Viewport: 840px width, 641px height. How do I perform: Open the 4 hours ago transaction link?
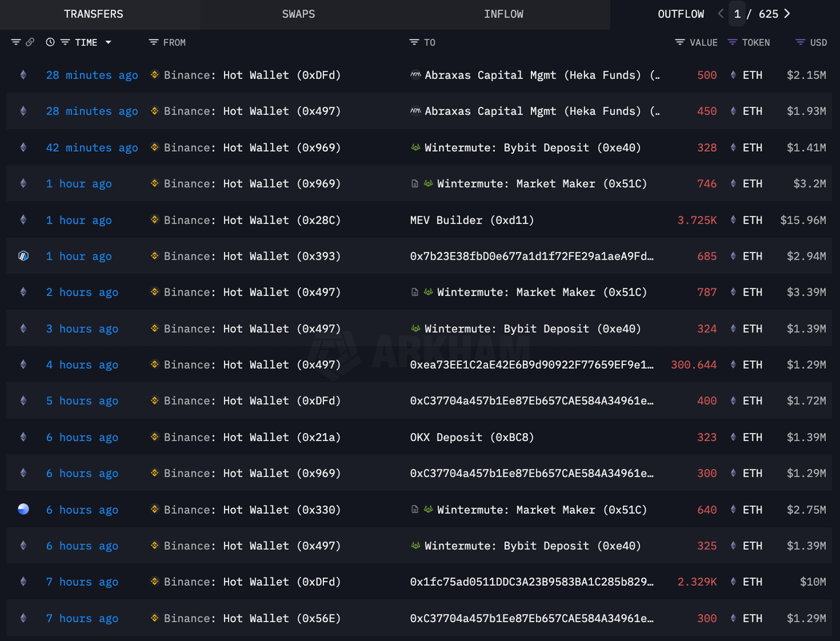pos(82,365)
